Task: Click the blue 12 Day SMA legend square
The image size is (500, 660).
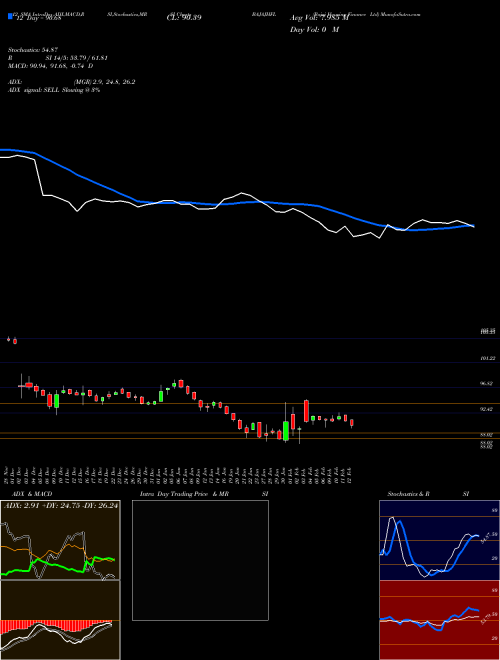Action: 10,16
